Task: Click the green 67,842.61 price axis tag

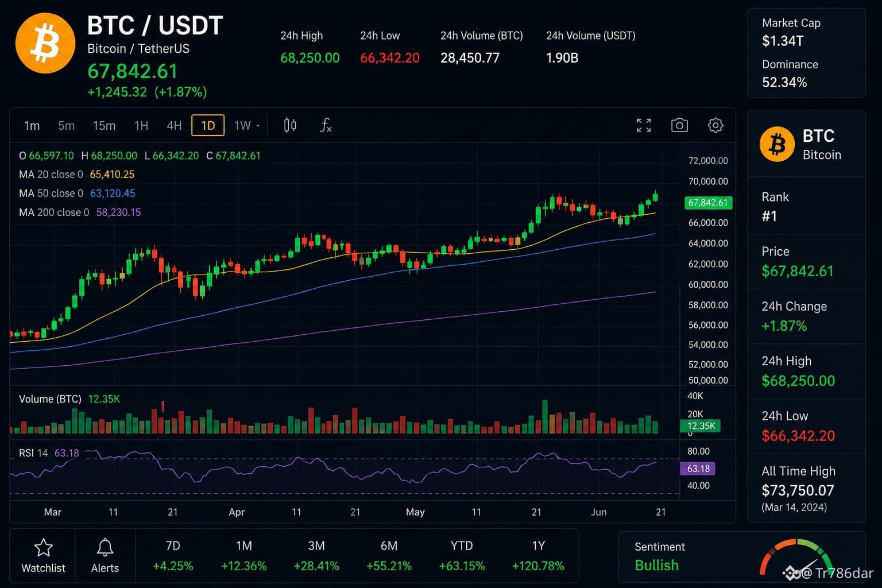Action: coord(708,203)
